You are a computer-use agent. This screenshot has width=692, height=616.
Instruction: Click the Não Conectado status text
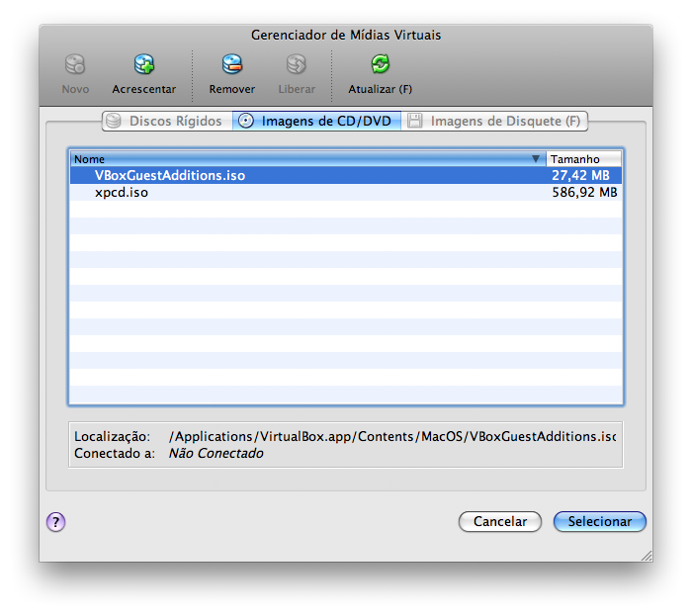tap(216, 453)
